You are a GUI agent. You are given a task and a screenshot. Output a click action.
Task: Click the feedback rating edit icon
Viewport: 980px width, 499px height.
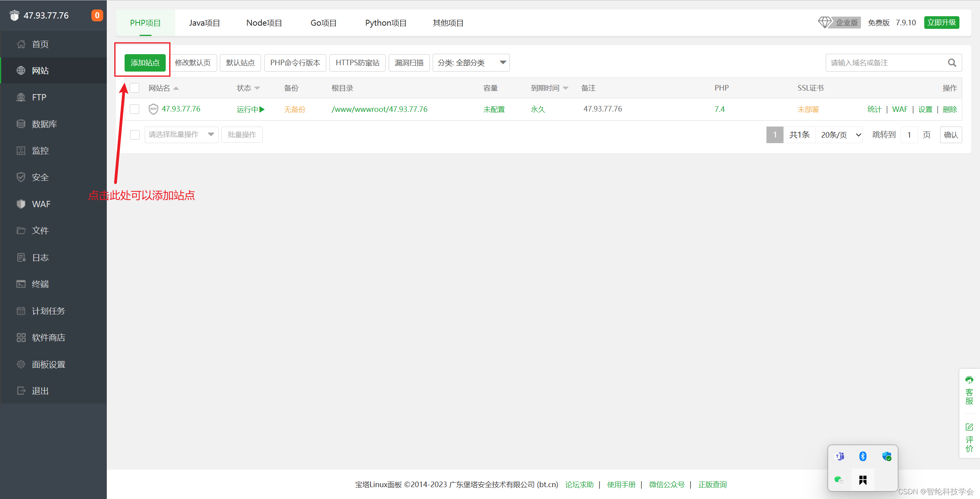pyautogui.click(x=969, y=427)
